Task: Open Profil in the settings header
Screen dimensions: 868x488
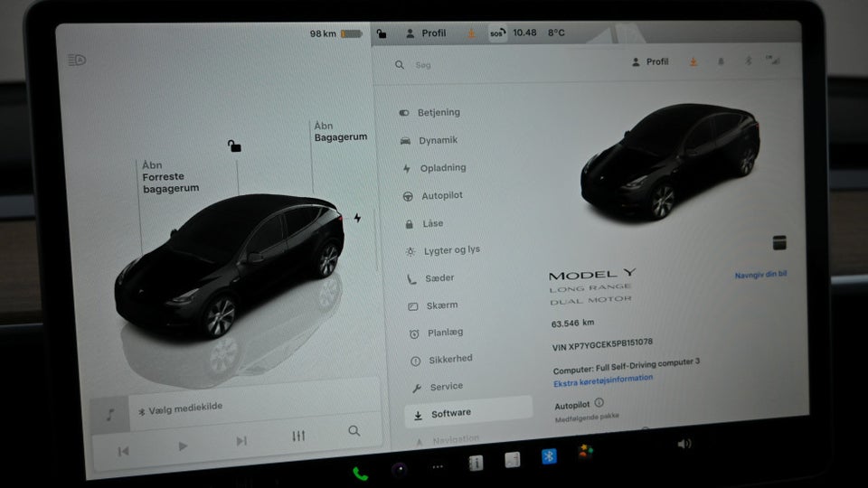Action: click(650, 62)
